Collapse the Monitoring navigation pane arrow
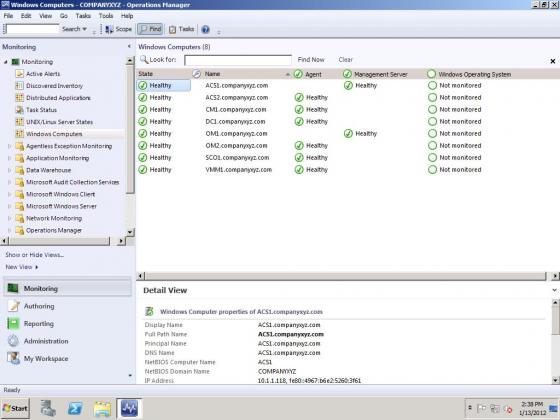 click(129, 46)
